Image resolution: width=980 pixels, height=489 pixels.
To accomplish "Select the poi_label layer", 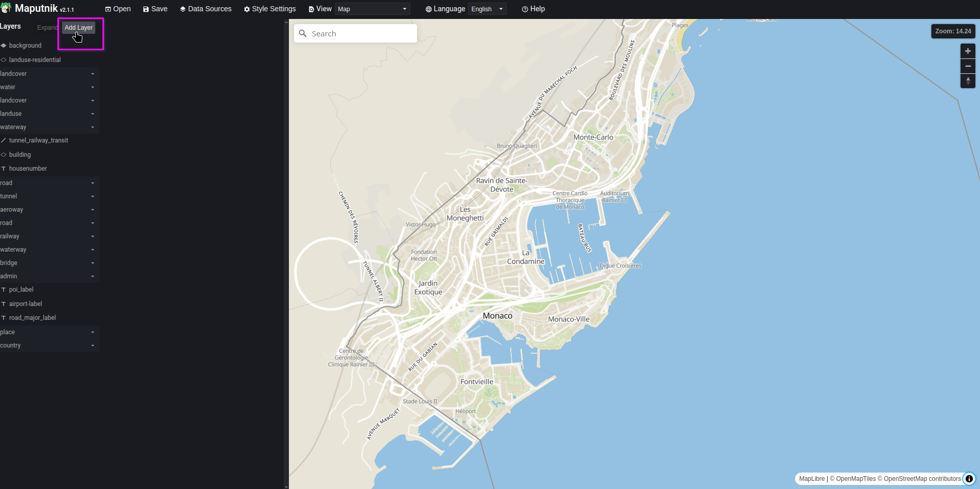I will 21,290.
